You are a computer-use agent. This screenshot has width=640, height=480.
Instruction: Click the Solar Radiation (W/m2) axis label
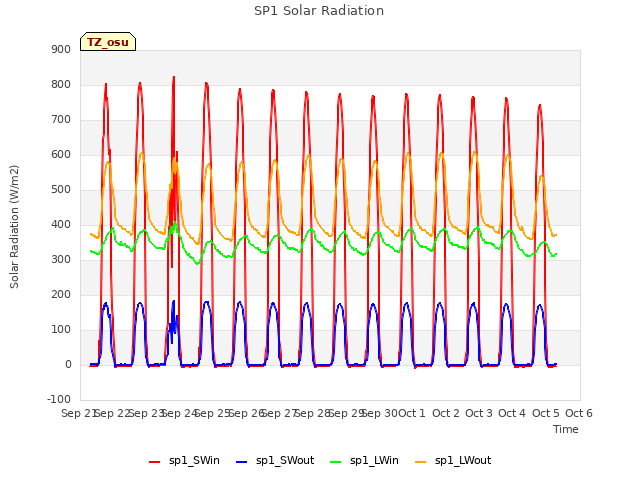coord(14,227)
